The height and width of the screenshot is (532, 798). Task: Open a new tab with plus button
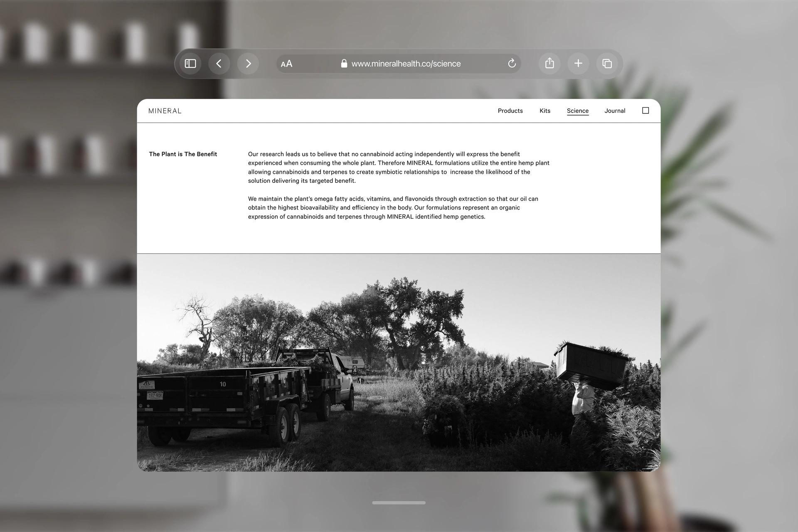pos(578,64)
